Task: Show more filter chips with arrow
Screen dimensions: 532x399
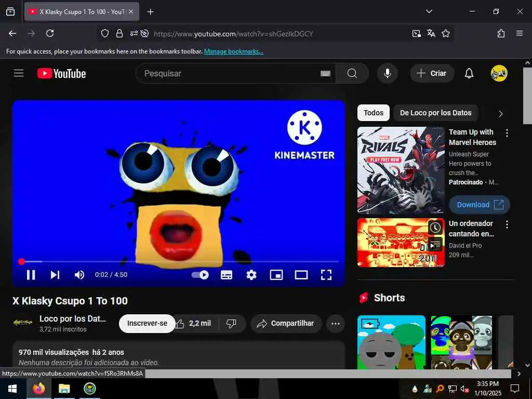Action: tap(501, 114)
